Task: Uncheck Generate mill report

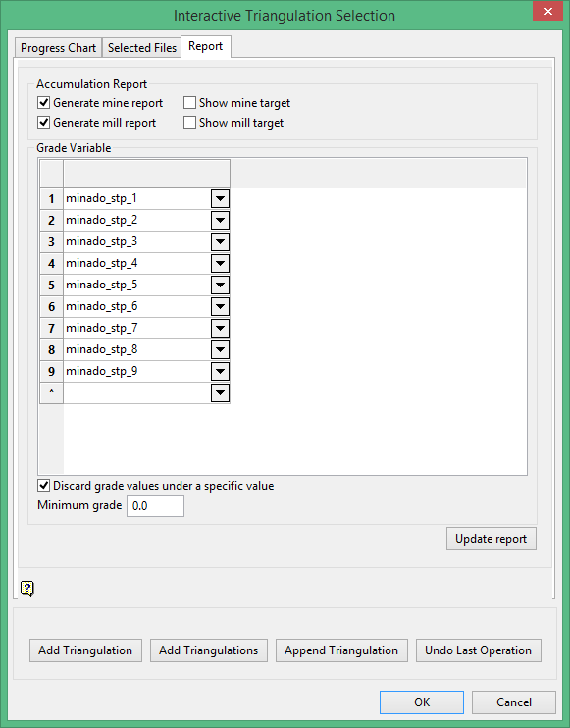Action: [x=43, y=123]
